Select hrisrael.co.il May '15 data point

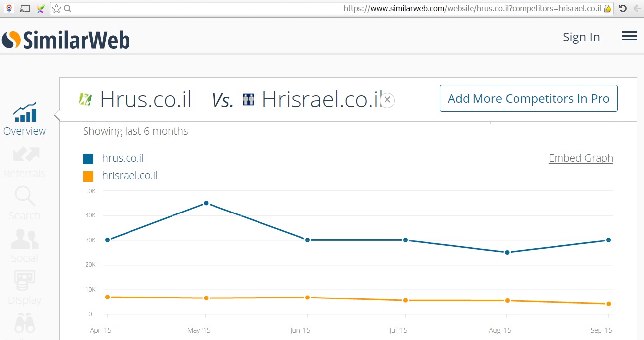pyautogui.click(x=206, y=298)
